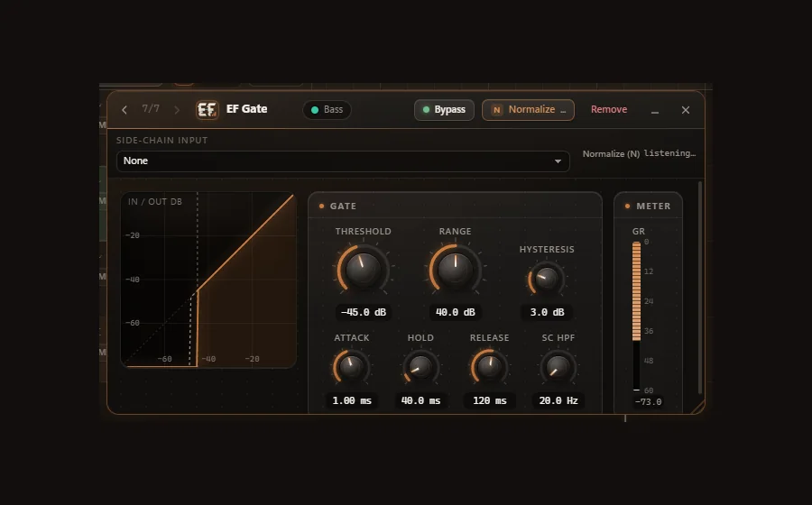
Task: Close the EF Gate panel
Action: point(685,110)
